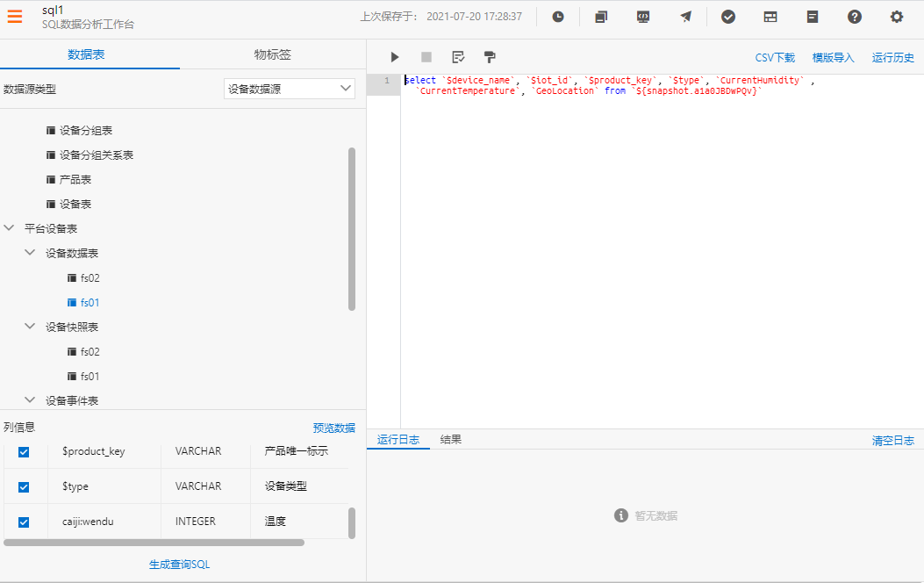Click the checkmark circle icon in header
The image size is (924, 583).
[x=728, y=17]
